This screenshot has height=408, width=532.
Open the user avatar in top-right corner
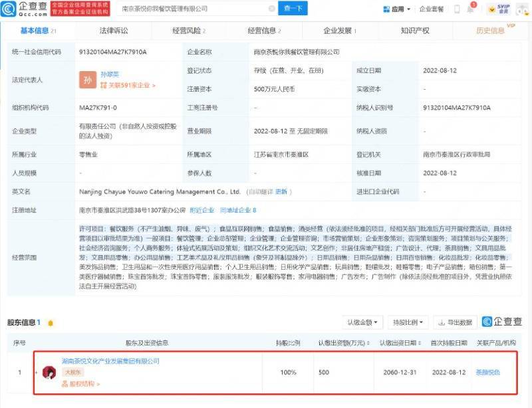(522, 9)
